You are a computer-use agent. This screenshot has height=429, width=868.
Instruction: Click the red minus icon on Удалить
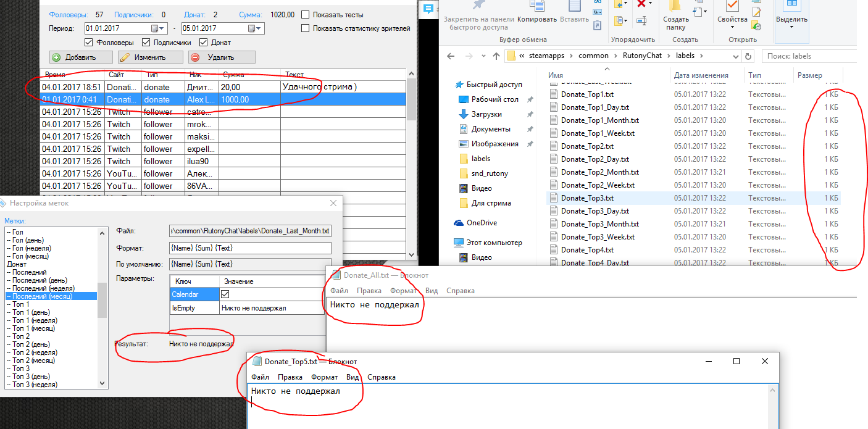point(195,57)
